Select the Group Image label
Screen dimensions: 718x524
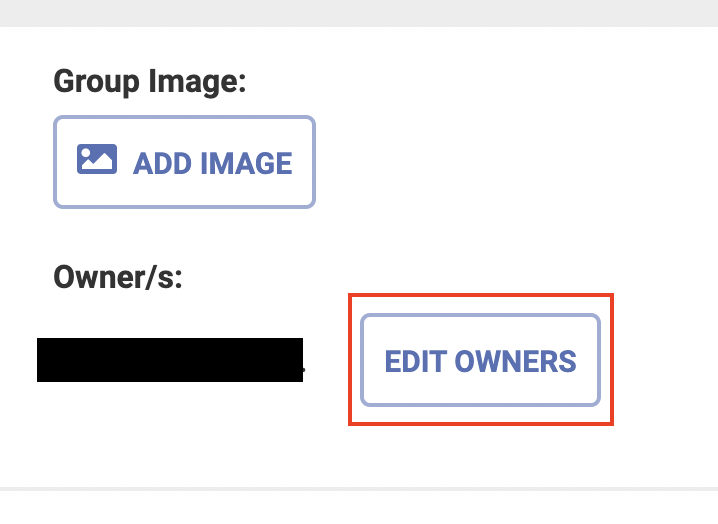(x=150, y=82)
